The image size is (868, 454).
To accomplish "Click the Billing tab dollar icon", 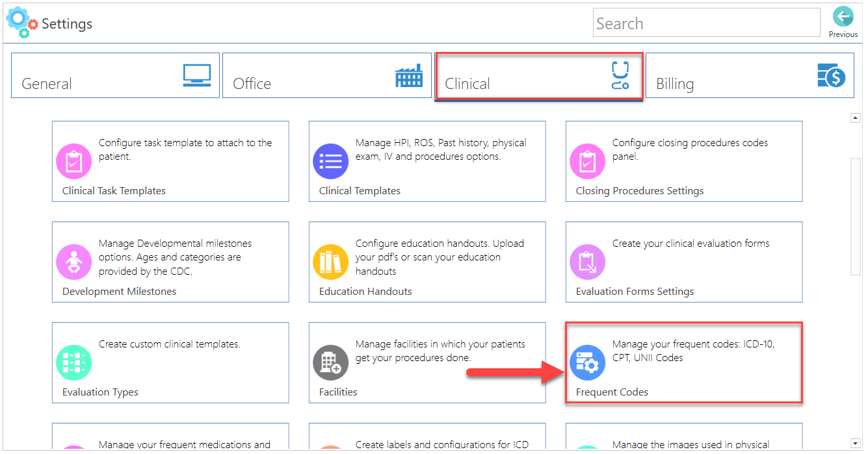I will tap(831, 75).
